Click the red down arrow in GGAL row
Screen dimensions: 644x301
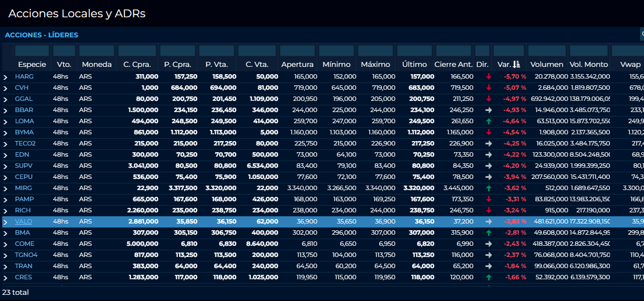click(x=488, y=99)
